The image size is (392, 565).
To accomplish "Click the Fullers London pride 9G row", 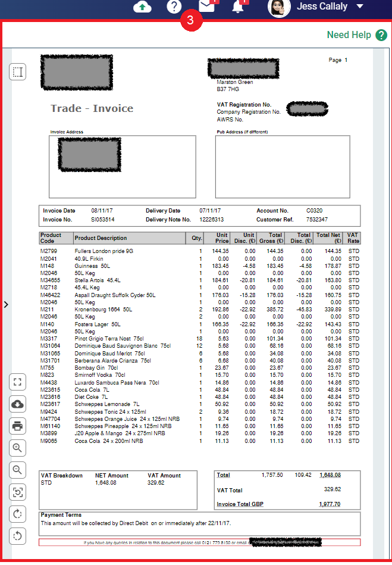I will tap(200, 251).
